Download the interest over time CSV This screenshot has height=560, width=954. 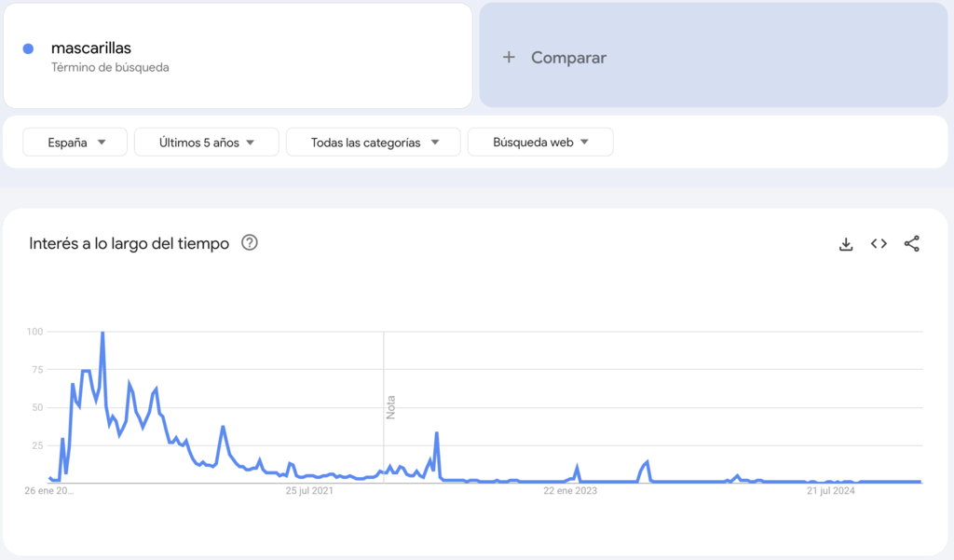[846, 244]
